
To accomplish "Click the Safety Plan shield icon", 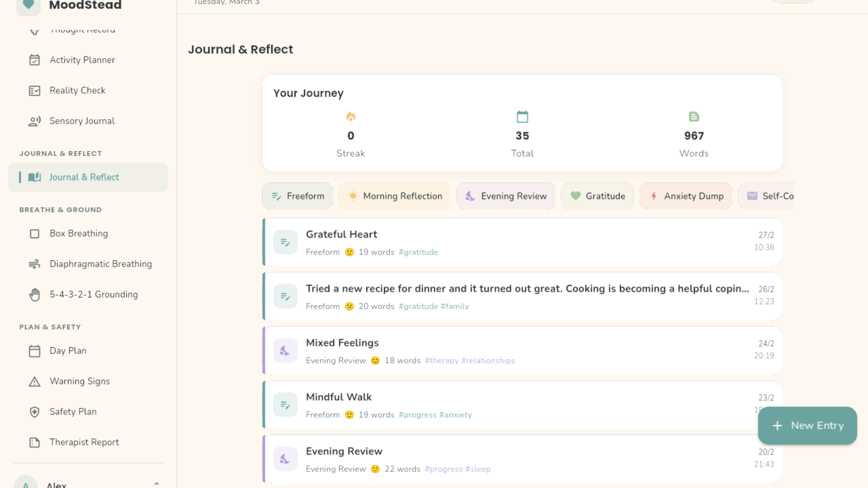I will (x=34, y=412).
